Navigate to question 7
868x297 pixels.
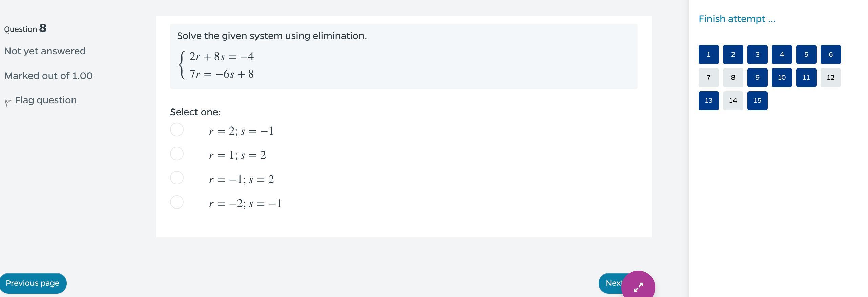[x=709, y=78]
